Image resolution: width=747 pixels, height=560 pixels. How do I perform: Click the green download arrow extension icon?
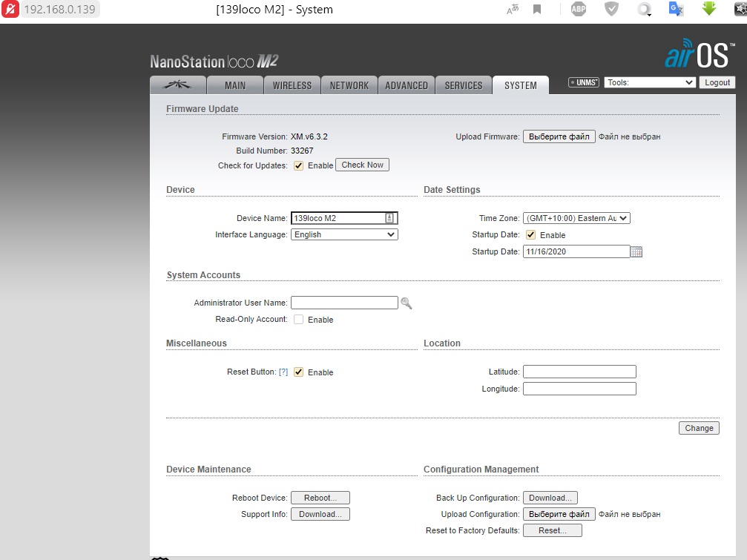[x=709, y=8]
